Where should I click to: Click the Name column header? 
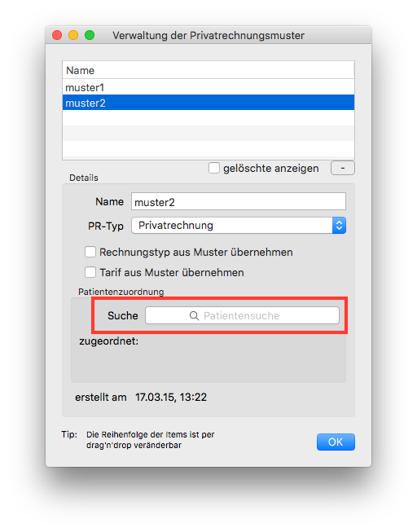(x=208, y=70)
